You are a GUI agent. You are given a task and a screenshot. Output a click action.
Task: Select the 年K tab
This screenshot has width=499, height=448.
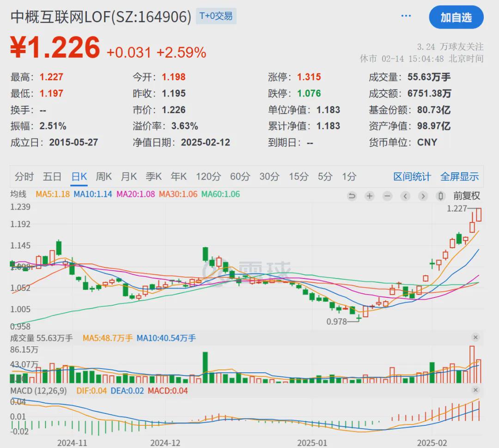[x=178, y=176]
